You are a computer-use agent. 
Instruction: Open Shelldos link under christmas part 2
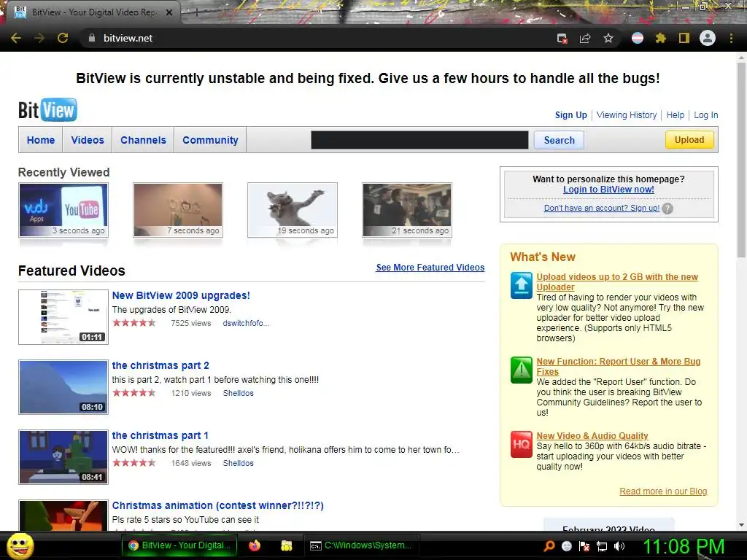point(239,393)
